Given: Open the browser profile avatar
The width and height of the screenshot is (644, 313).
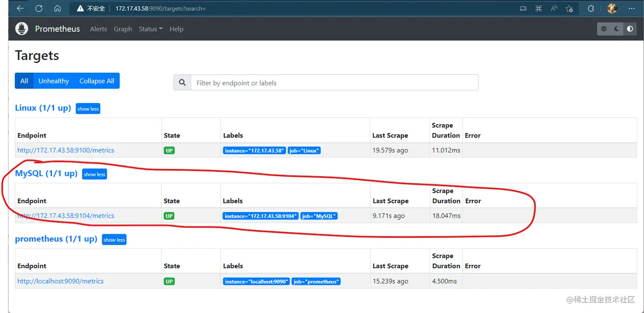Looking at the screenshot, I should tap(612, 9).
